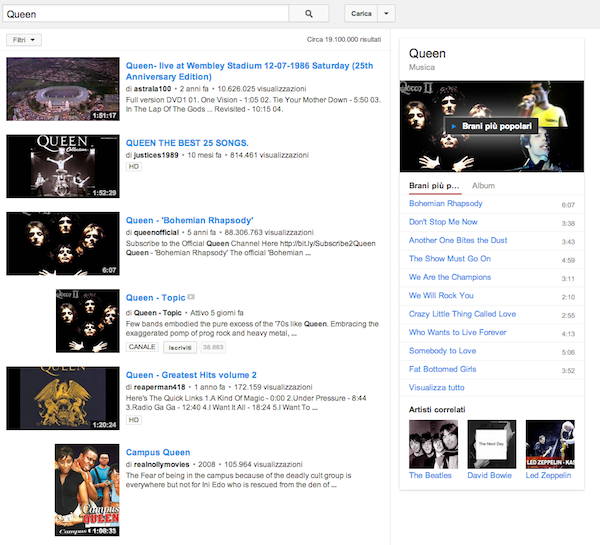Screen dimensions: 600x545
Task: Click the Wembley Stadium aerial thumbnail
Action: pyautogui.click(x=63, y=89)
